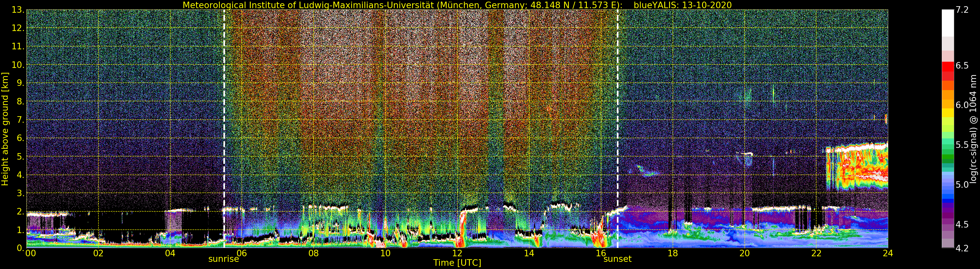Click the white dashed sunset marker line
This screenshot has width=980, height=269.
(618, 129)
